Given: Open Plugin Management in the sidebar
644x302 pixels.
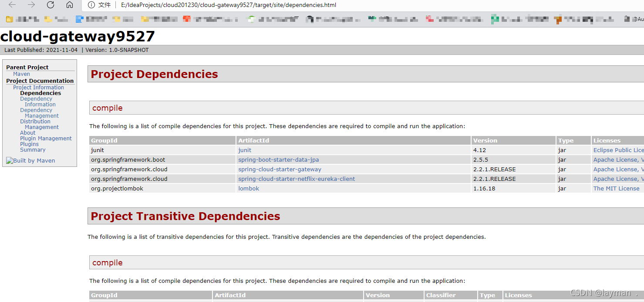Looking at the screenshot, I should pos(46,139).
